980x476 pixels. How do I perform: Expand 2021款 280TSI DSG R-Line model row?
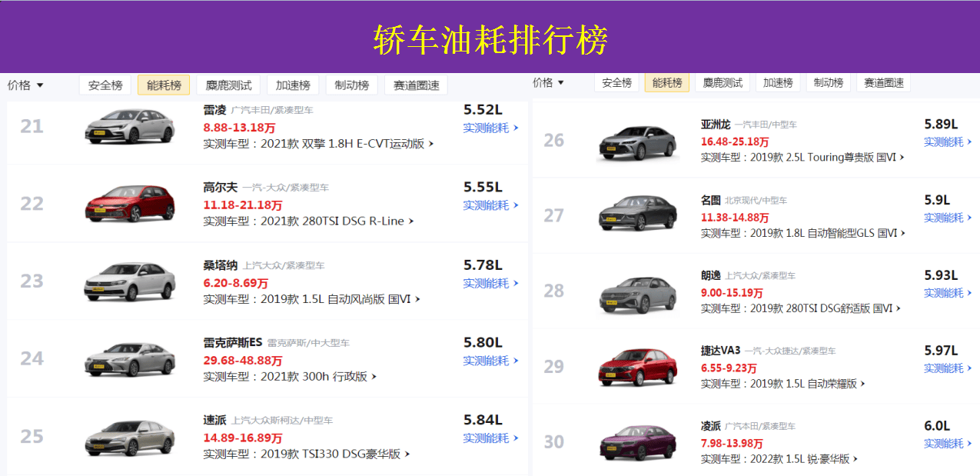[x=308, y=221]
